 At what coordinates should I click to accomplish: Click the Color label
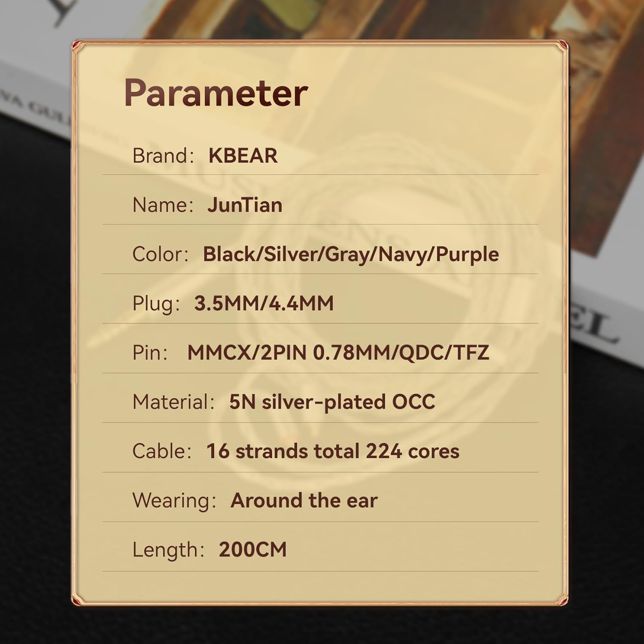coord(161,254)
